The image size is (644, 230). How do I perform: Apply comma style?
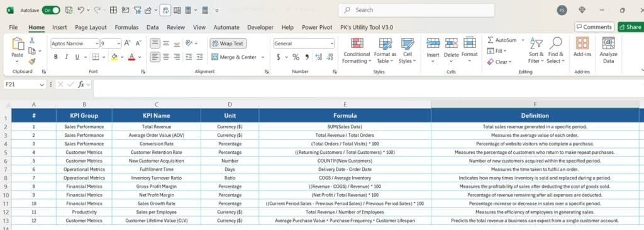pyautogui.click(x=306, y=57)
